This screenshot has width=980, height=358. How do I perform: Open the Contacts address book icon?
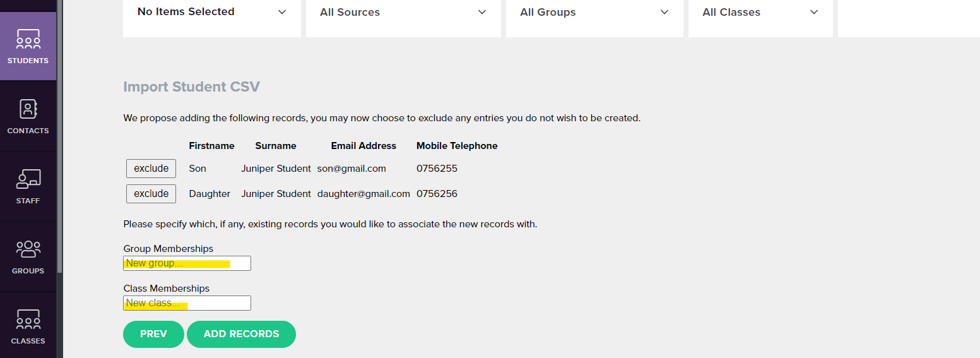coord(28,109)
